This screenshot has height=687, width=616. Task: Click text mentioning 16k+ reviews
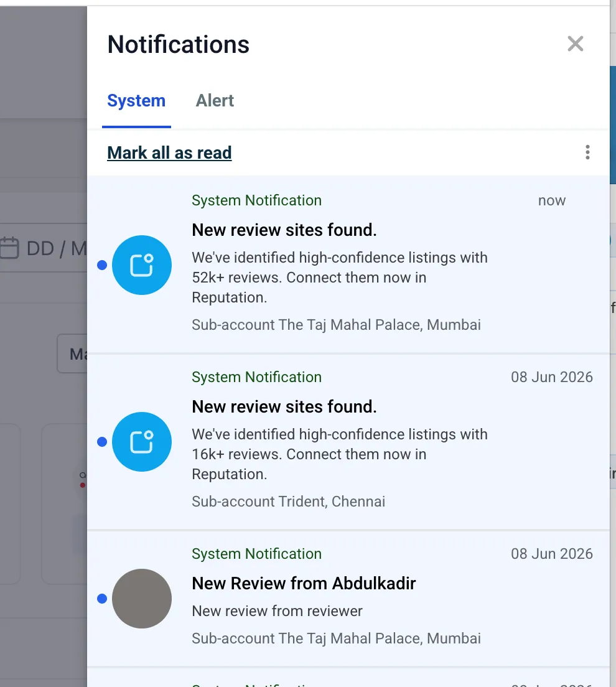[340, 454]
